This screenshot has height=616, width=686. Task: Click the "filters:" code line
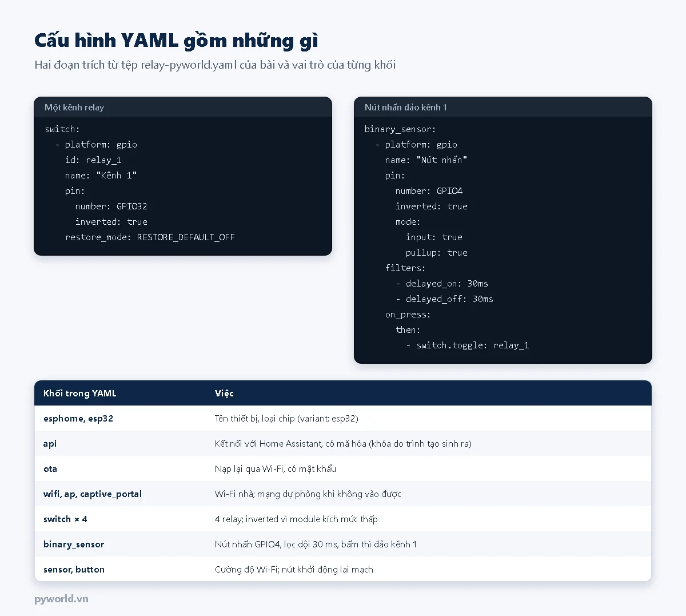[x=405, y=268]
